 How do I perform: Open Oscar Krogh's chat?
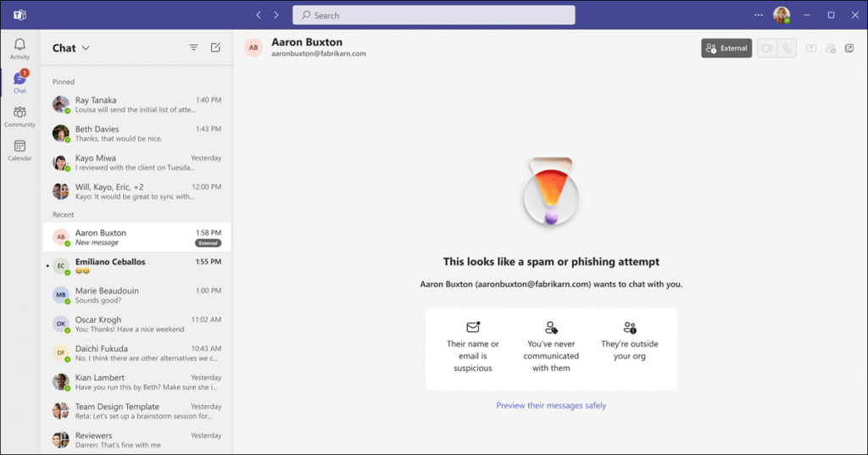136,324
